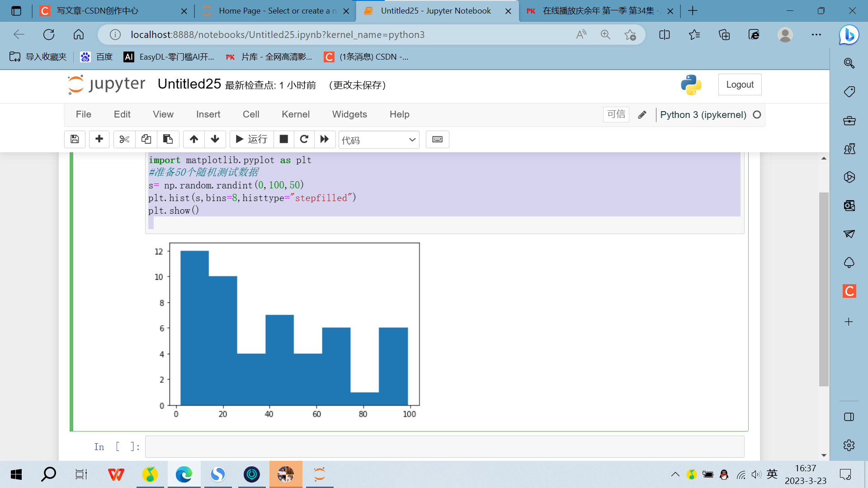Screen dimensions: 868x488
Task: Toggle the trusted notebook indicator 可信
Action: [616, 114]
